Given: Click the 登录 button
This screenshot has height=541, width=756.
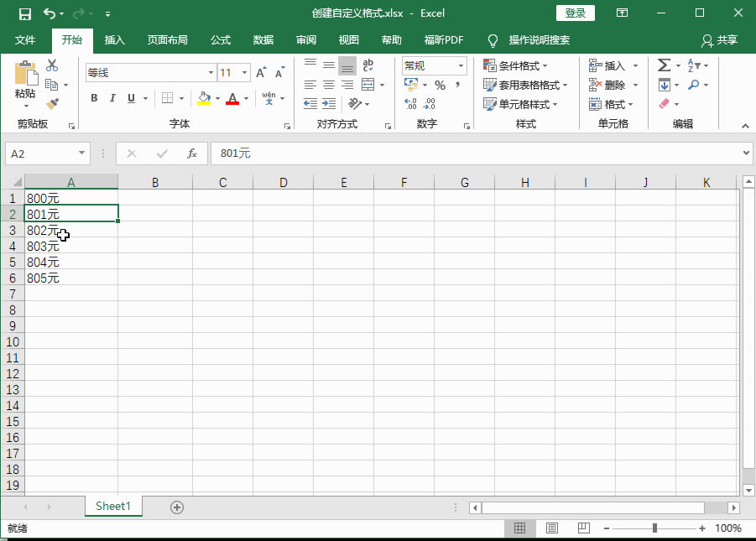Looking at the screenshot, I should pos(576,13).
